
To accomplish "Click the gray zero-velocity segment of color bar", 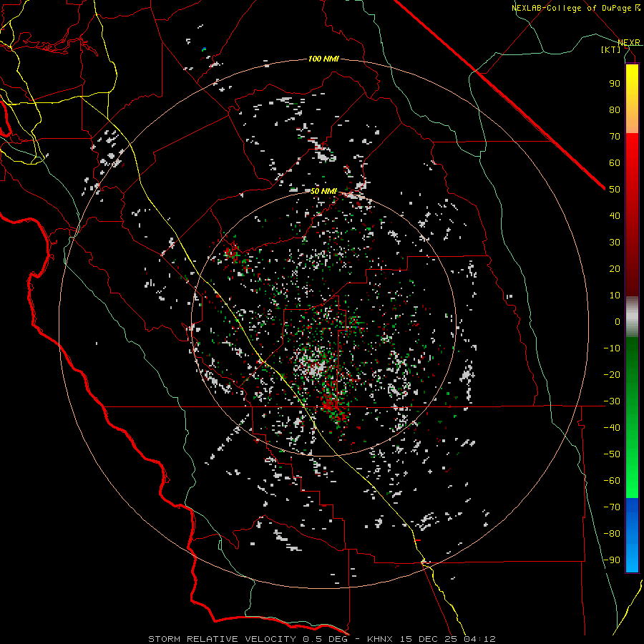I will 632,317.
